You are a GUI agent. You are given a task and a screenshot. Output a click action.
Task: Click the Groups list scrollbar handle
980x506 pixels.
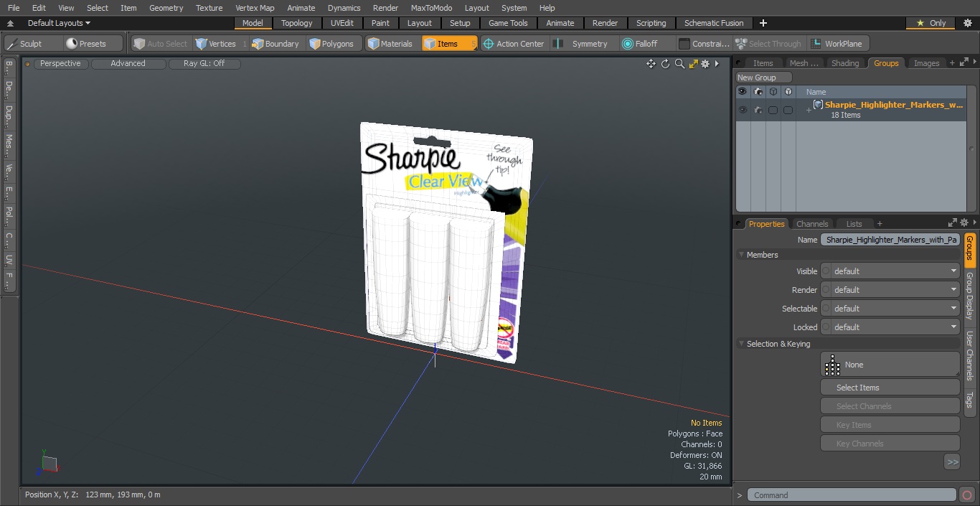(971, 149)
